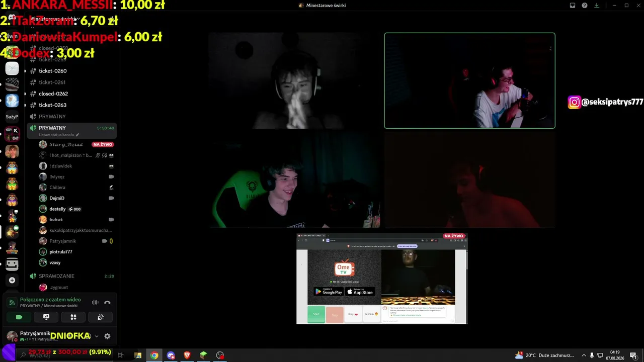Open the weather widget showing 20°C
644x362 pixels.
tap(544, 355)
